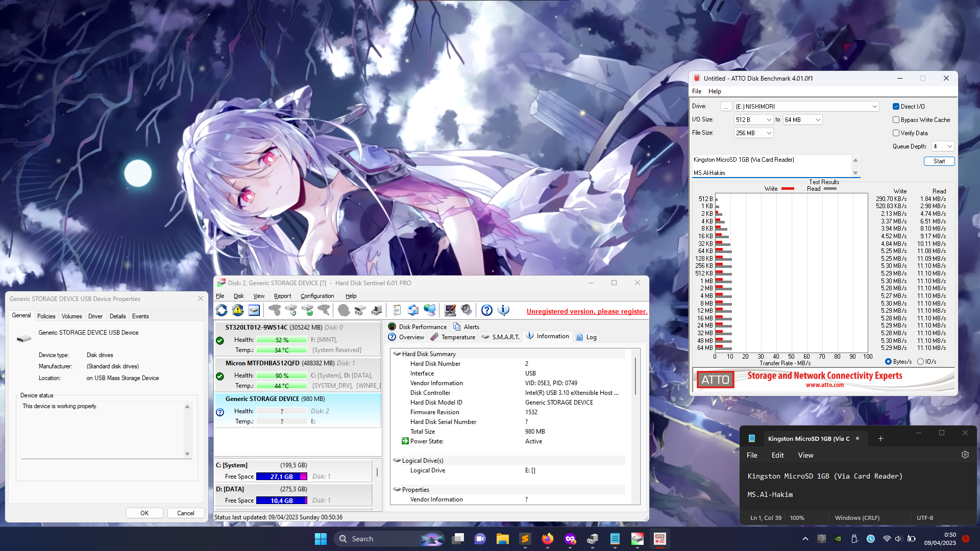Click the Task View icon on the taskbar
Image resolution: width=980 pixels, height=551 pixels.
[458, 539]
